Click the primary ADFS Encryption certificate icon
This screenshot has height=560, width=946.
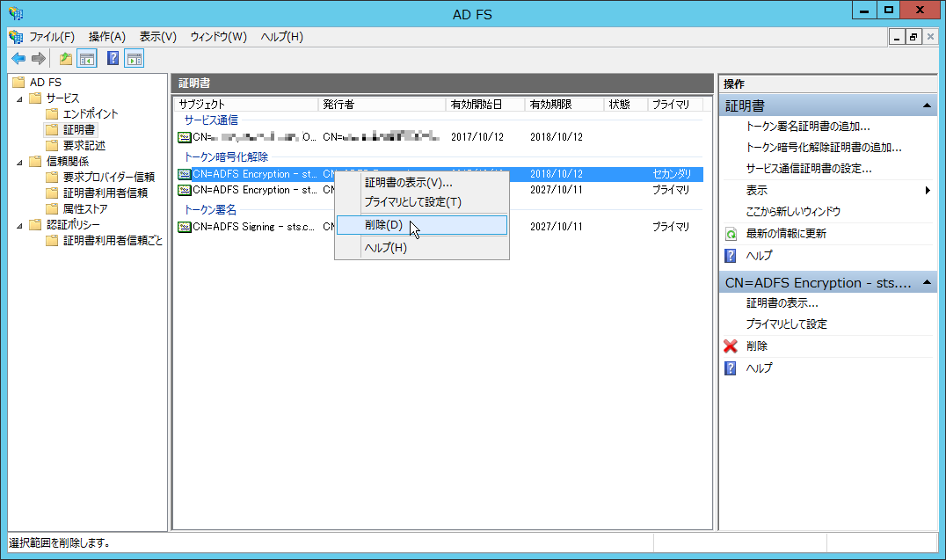pos(185,190)
